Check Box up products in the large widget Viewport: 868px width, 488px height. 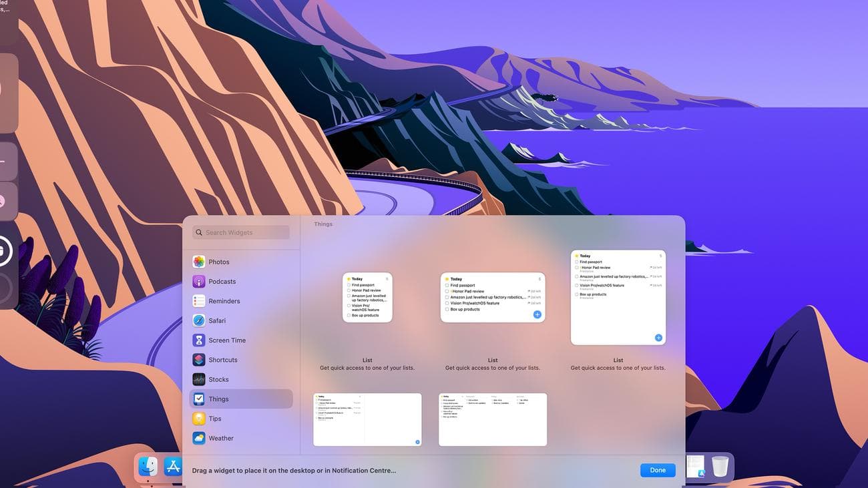pyautogui.click(x=577, y=294)
